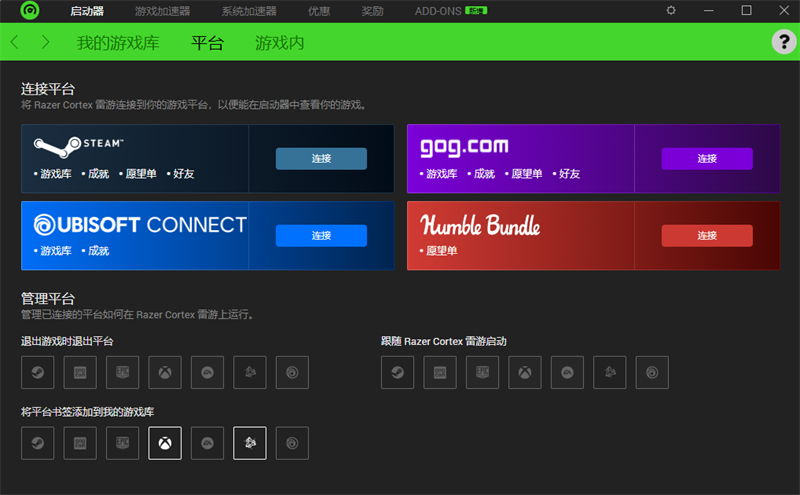Click the 管理平台 heading
The width and height of the screenshot is (800, 495).
click(48, 299)
